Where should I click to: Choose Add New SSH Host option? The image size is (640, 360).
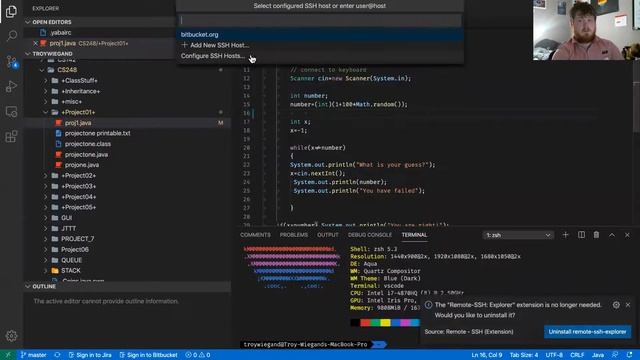320,45
